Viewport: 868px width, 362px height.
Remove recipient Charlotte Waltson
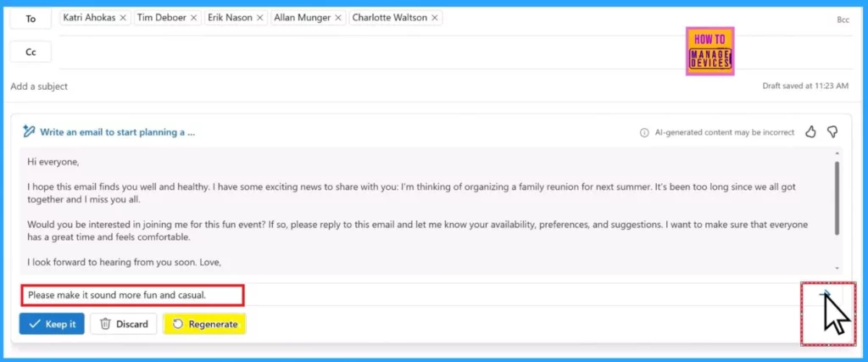pyautogui.click(x=435, y=18)
